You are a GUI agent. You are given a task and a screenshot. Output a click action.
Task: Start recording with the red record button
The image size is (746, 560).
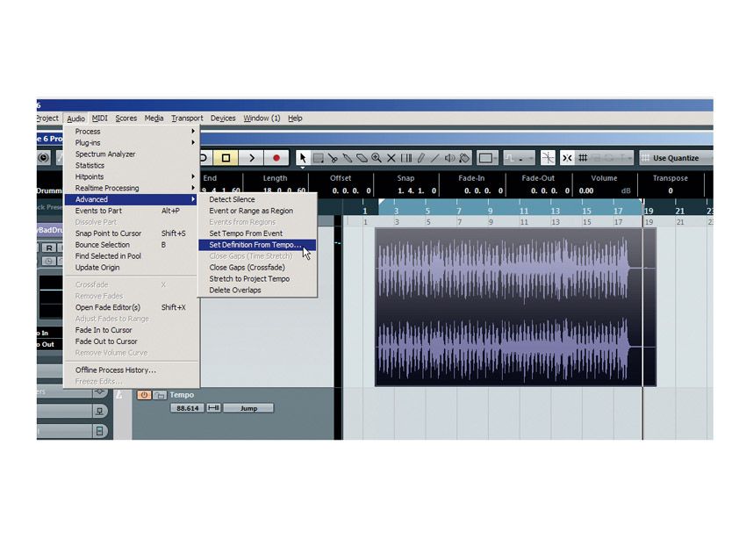point(276,158)
